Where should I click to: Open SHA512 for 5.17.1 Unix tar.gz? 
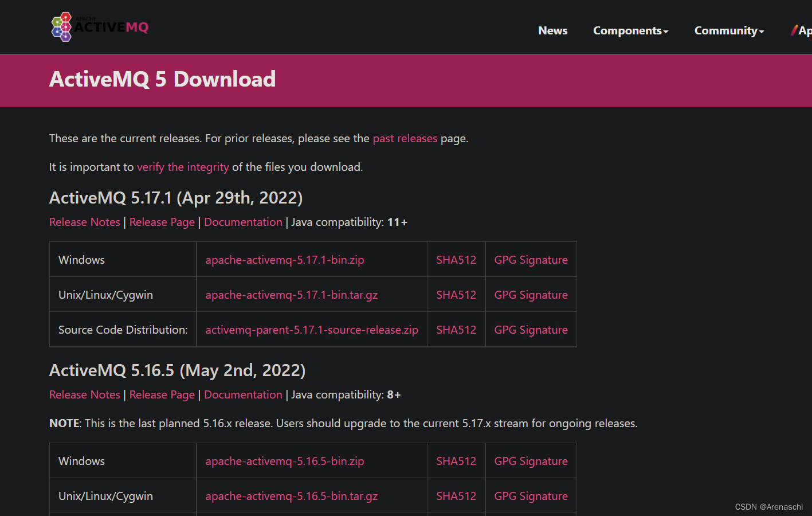456,295
